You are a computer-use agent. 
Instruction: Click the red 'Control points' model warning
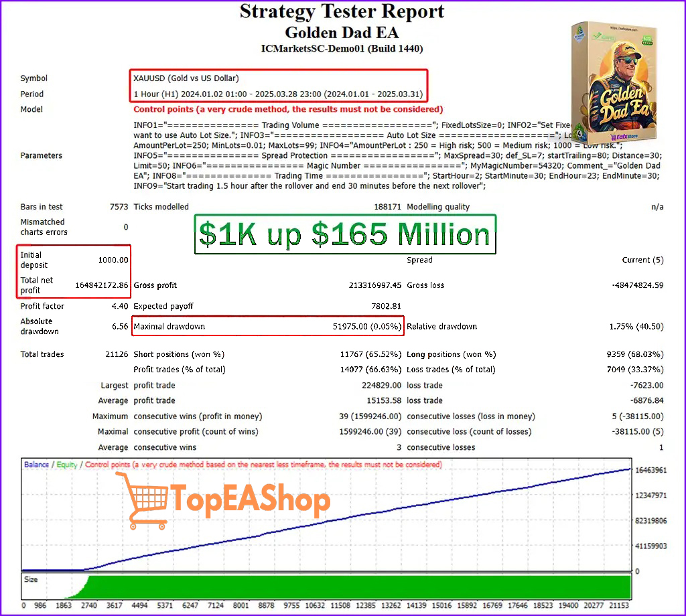(x=288, y=109)
